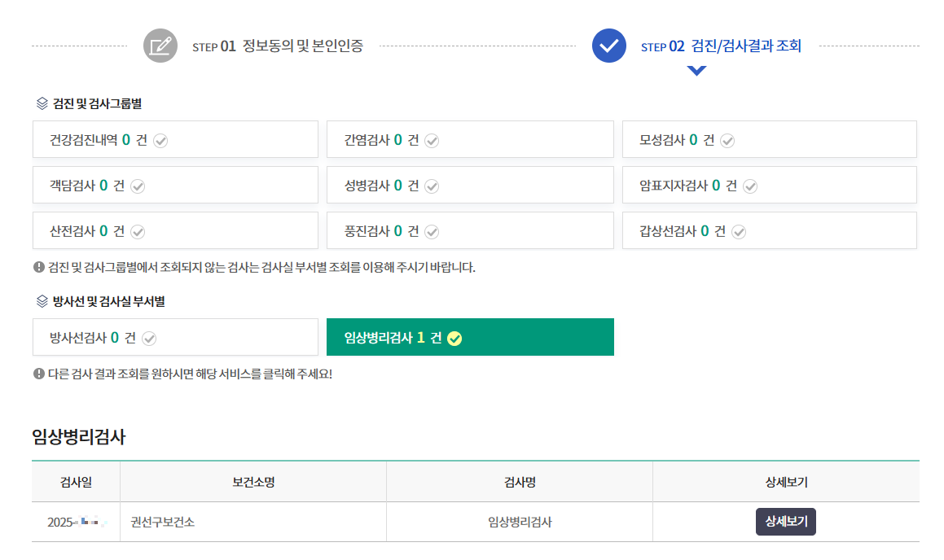Click the layers icon beside 검진 및 검사그룹별 heading
This screenshot has height=560, width=944.
click(36, 104)
